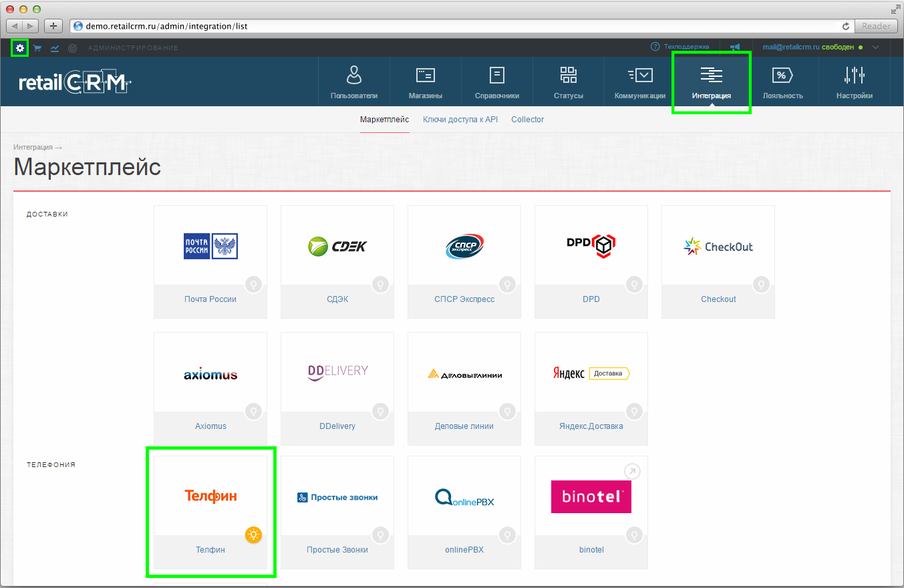Open the binotel pink logo tile
The image size is (904, 588).
tap(591, 496)
